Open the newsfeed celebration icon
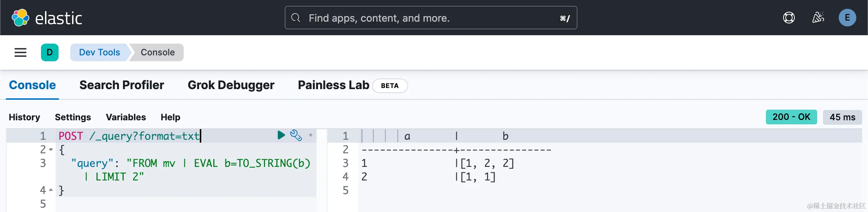Viewport: 868px width, 212px height. click(818, 18)
